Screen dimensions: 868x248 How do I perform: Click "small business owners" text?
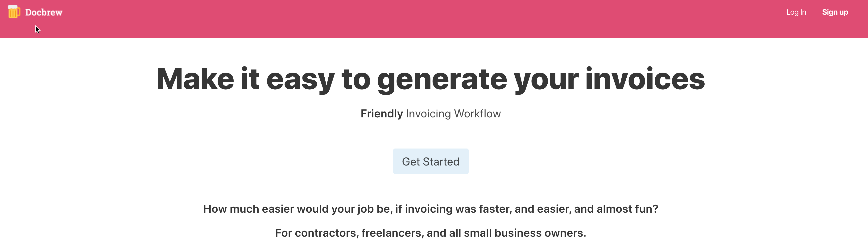(525, 233)
